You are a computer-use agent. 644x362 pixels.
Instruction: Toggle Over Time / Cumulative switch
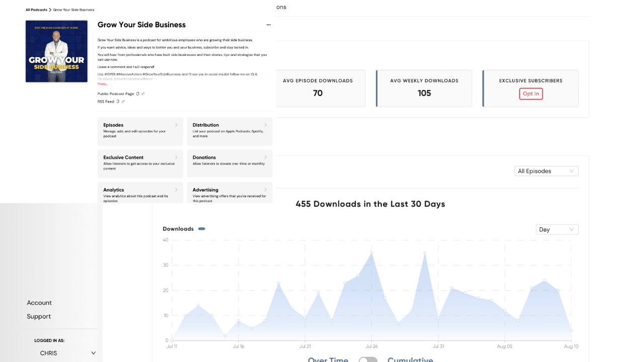pos(368,360)
